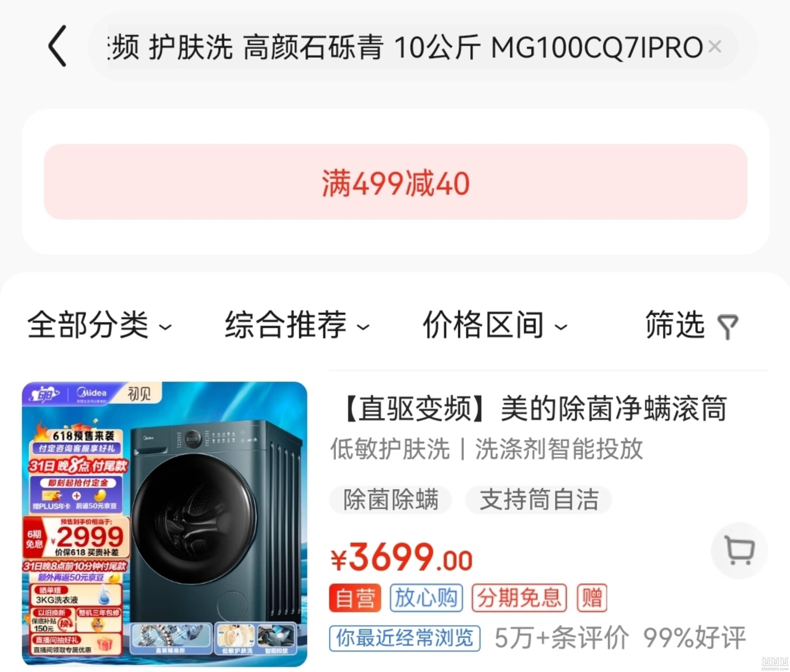Claim the 满499减40 coupon

click(395, 182)
